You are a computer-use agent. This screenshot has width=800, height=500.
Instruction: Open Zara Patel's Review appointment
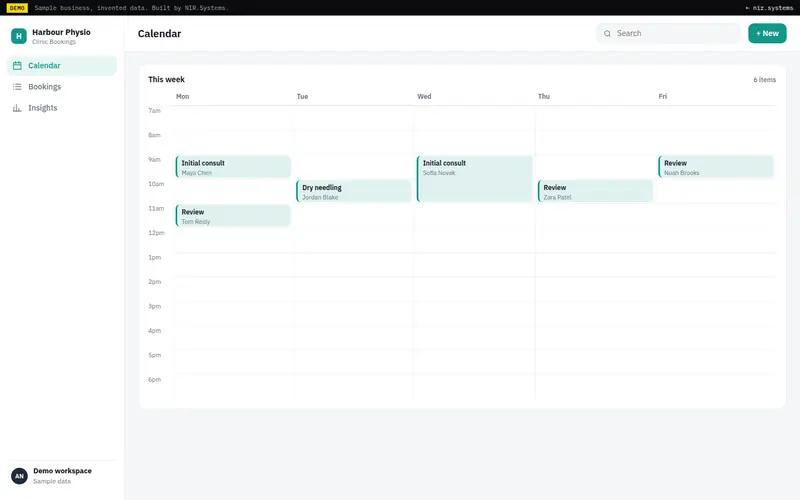(595, 191)
